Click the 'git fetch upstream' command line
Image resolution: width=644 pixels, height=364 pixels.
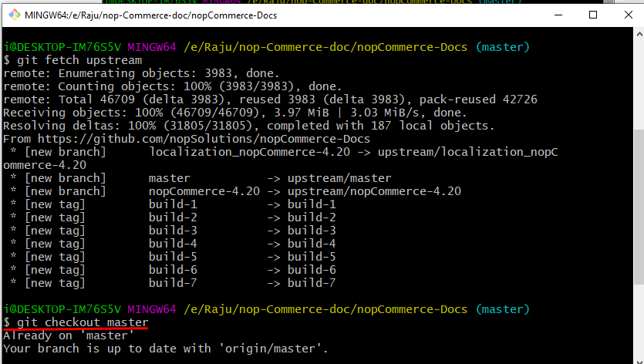pos(72,60)
